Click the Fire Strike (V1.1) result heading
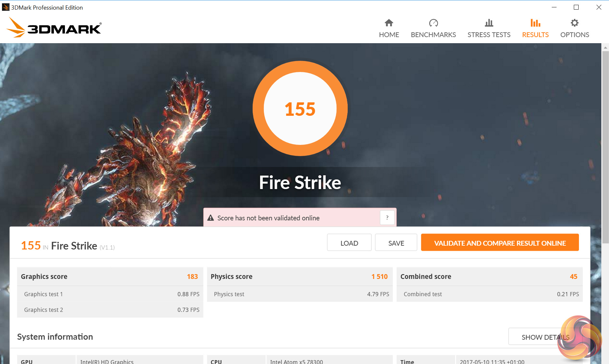Image resolution: width=609 pixels, height=364 pixels. pos(68,246)
